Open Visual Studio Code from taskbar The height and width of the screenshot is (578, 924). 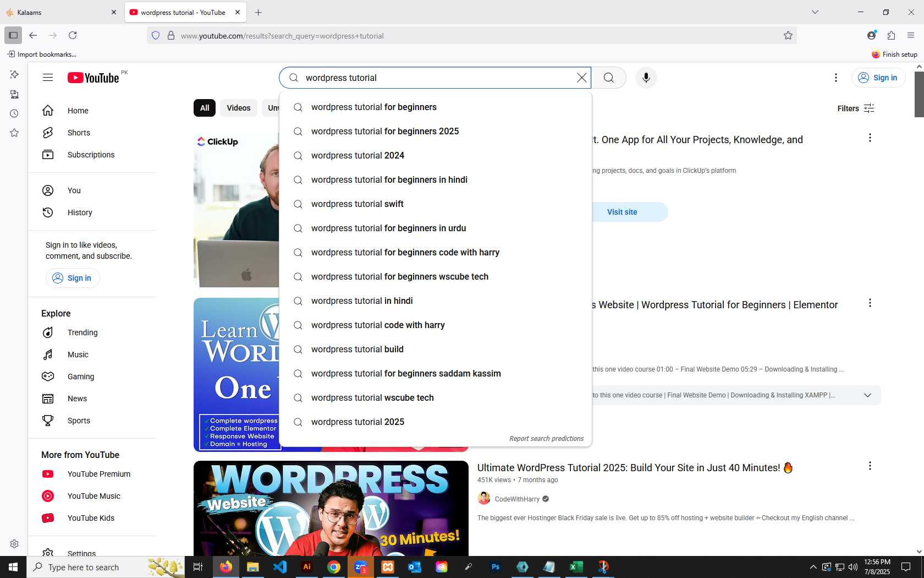[x=280, y=567]
